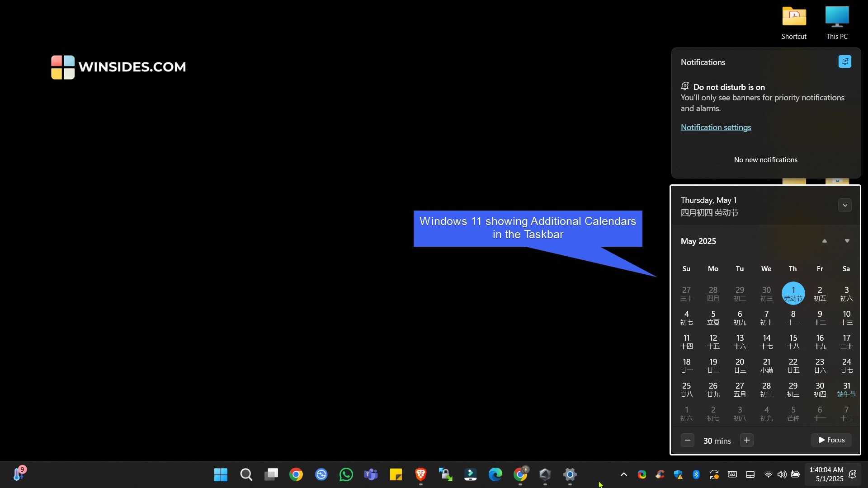The image size is (868, 488).
Task: Collapse the calendar flyout with its chevron
Action: point(845,205)
